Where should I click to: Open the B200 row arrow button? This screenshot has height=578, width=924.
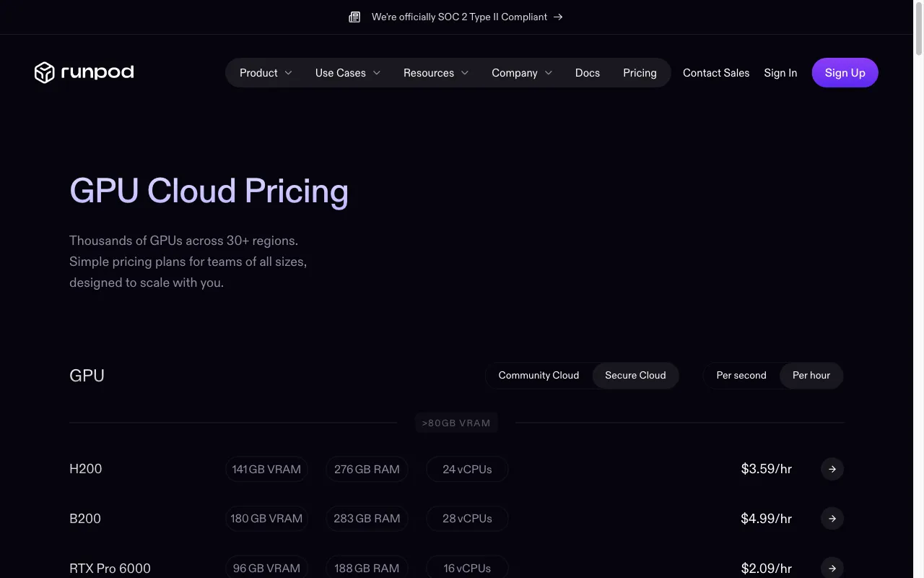pos(832,519)
